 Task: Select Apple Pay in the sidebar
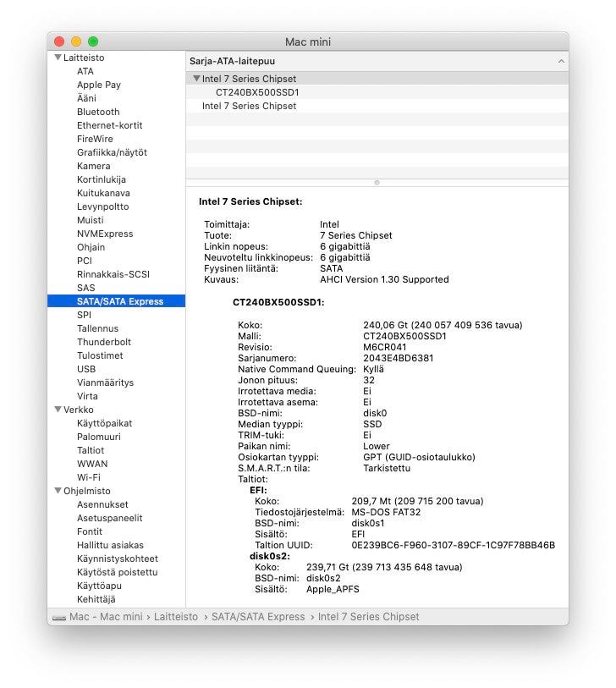click(x=99, y=85)
